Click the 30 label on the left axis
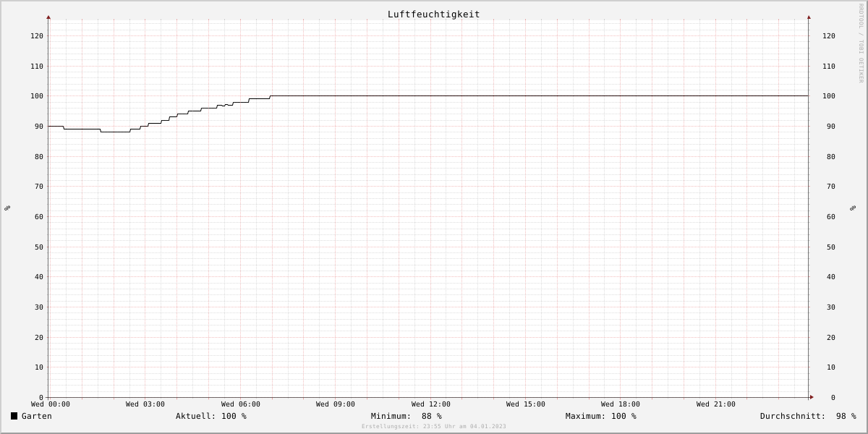Viewport: 868px width, 434px height. (39, 307)
